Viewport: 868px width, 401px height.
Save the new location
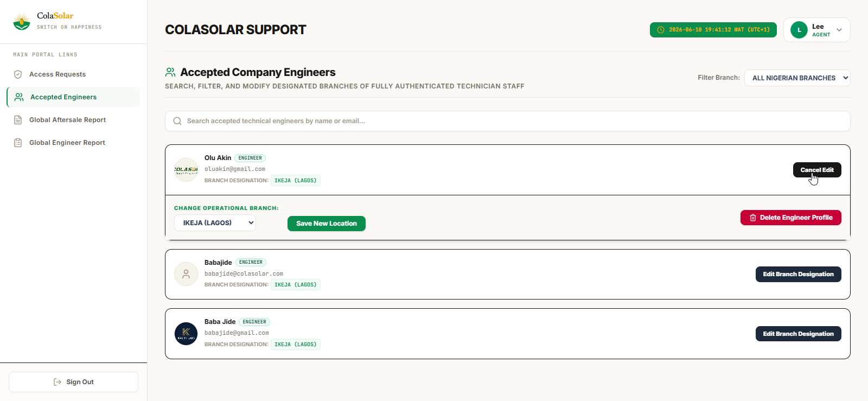(x=327, y=224)
